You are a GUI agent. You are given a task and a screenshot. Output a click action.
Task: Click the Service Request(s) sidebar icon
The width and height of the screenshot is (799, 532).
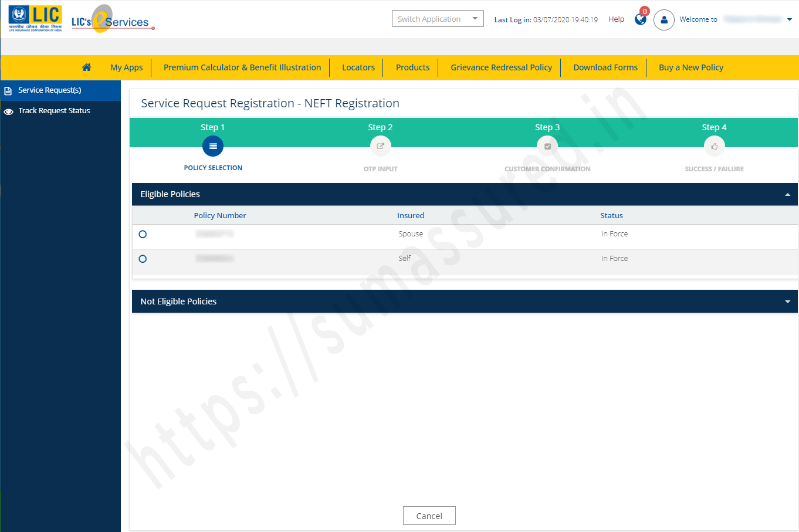(8, 90)
